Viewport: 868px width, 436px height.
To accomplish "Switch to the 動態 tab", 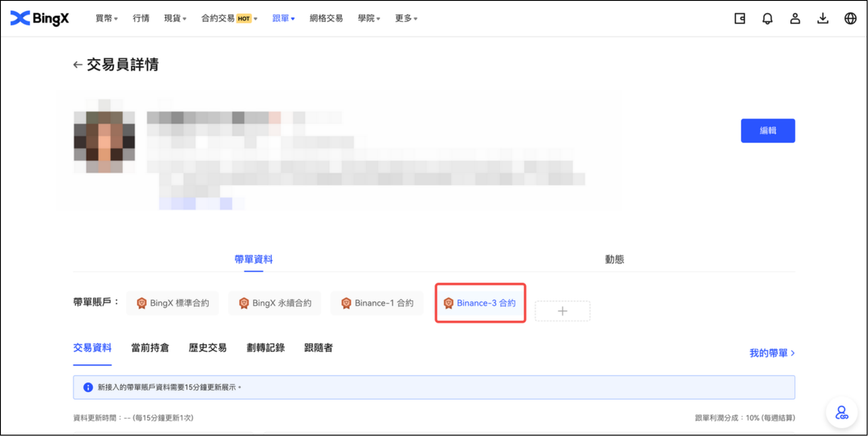I will pos(614,259).
